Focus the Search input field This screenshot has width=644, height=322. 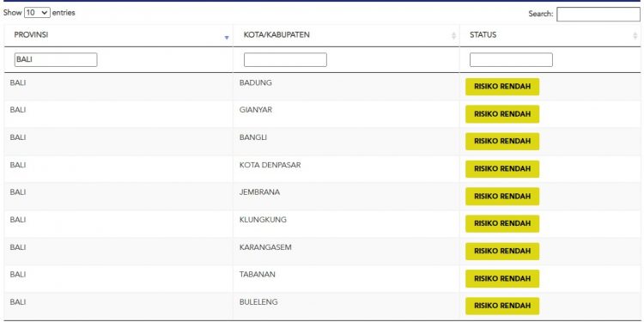(x=598, y=14)
